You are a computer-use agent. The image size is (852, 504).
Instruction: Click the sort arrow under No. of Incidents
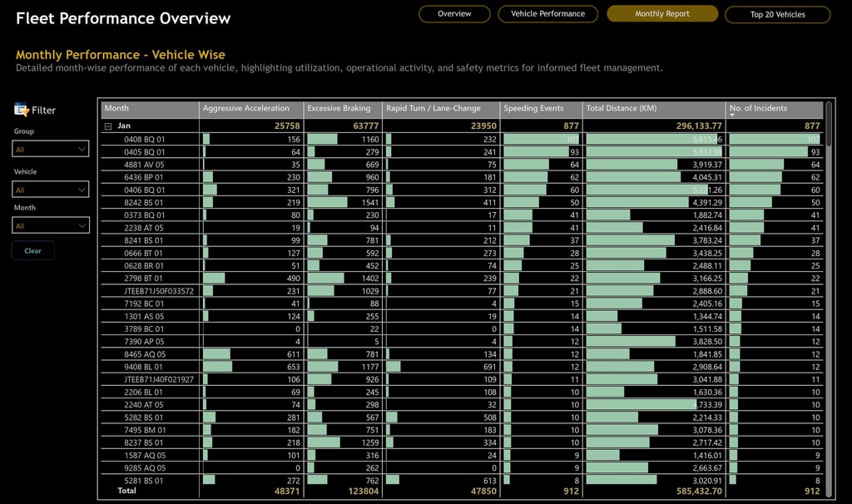[x=732, y=115]
